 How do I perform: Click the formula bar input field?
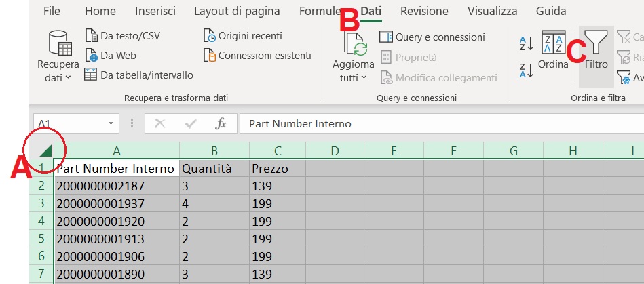click(434, 124)
